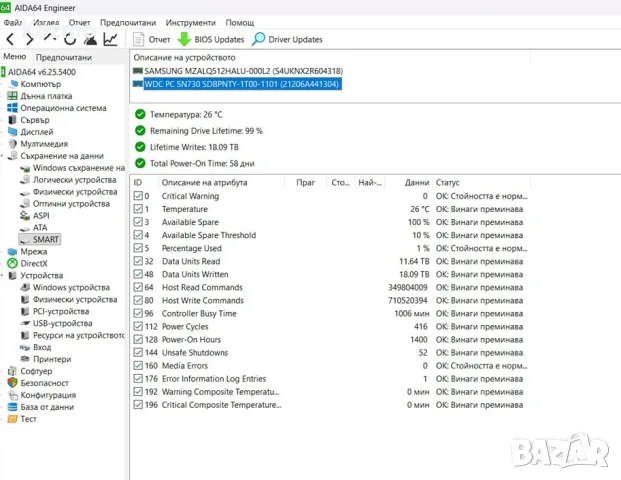Click the Праг column header

305,183
